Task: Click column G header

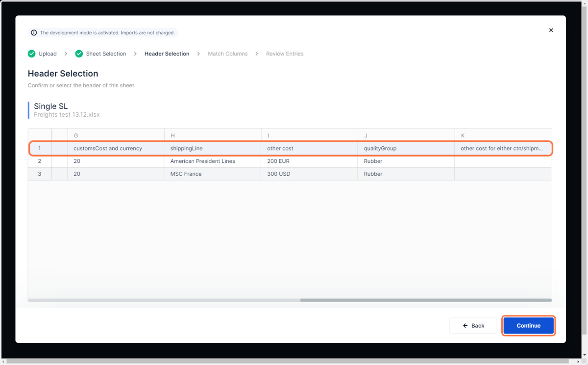Action: [x=116, y=135]
